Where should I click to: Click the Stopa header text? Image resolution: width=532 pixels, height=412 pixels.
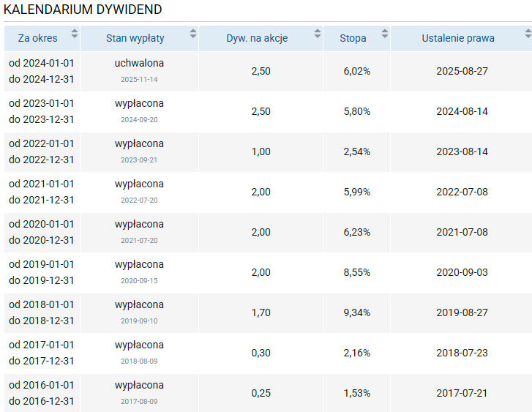[353, 38]
